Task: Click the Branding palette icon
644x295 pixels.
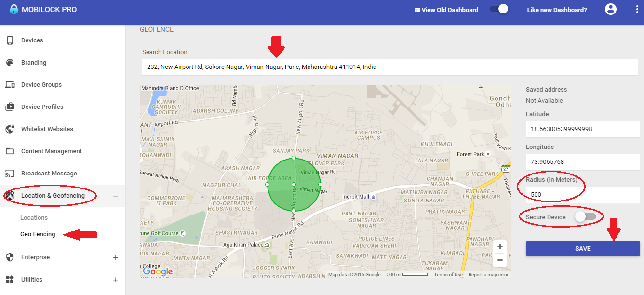Action: tap(10, 63)
